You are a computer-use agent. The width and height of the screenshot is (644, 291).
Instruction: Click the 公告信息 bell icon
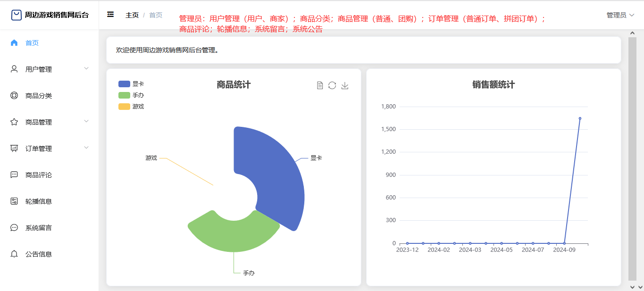click(14, 254)
